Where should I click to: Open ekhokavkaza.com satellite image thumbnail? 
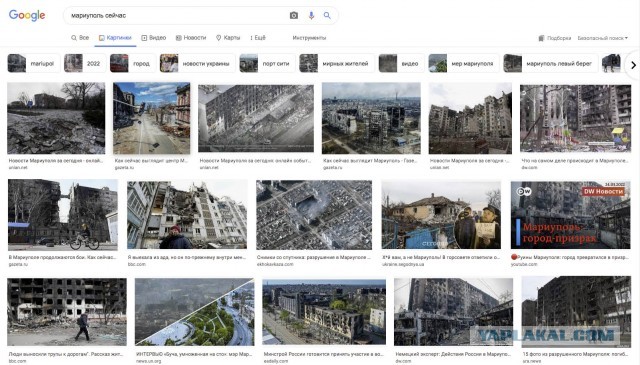coord(314,215)
